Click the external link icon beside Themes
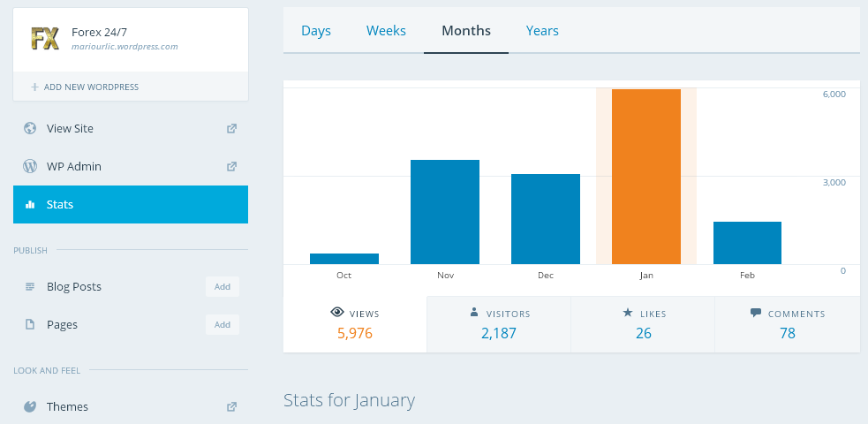Viewport: 868px width, 424px height. pyautogui.click(x=231, y=407)
